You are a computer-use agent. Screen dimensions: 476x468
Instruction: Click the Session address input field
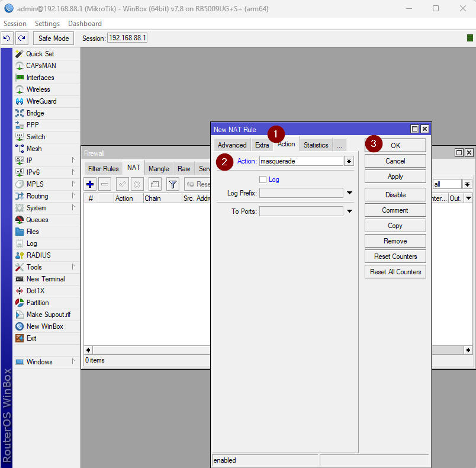click(x=127, y=39)
